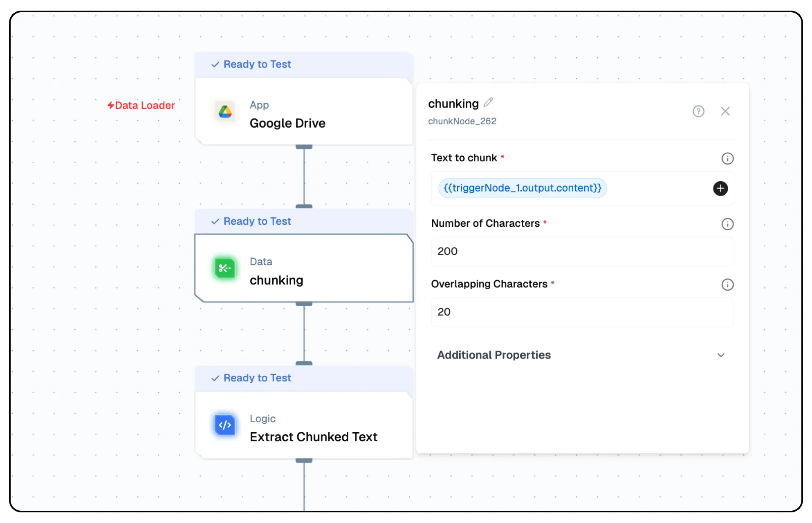The image size is (812, 523).
Task: Click the pencil edit icon beside chunking title
Action: [x=488, y=102]
